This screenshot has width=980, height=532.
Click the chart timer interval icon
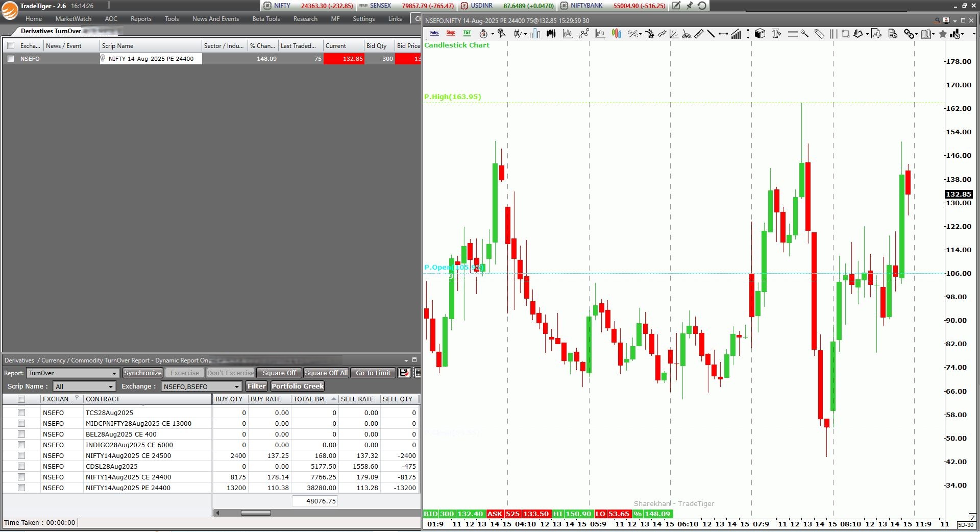(x=483, y=34)
